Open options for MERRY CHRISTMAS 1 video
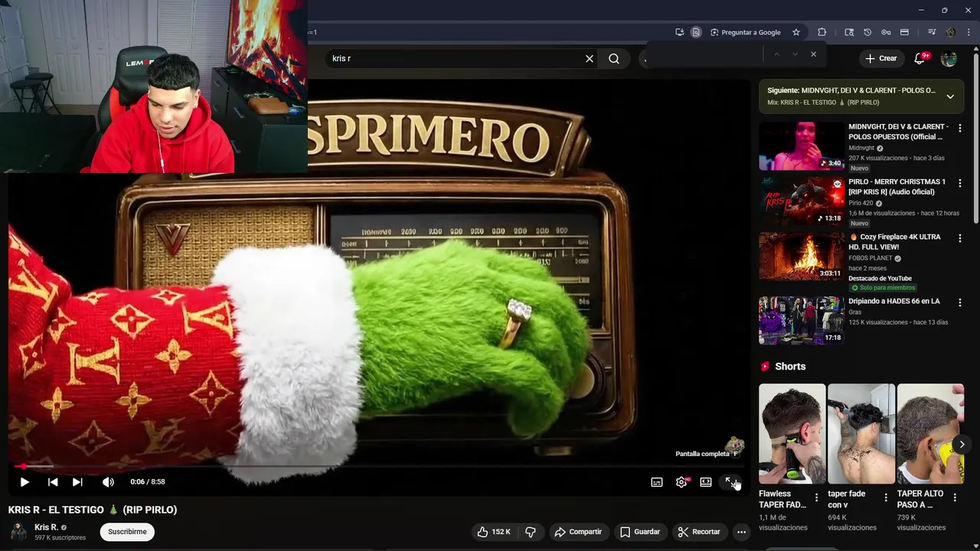This screenshot has width=980, height=551. pos(960,183)
